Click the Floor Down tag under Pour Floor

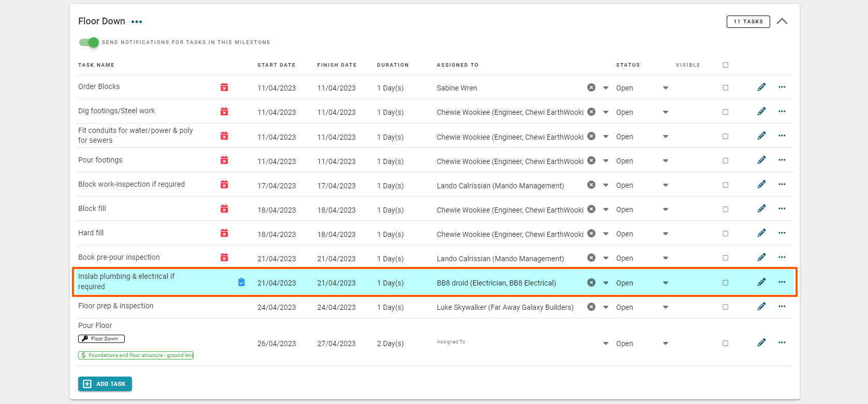101,339
